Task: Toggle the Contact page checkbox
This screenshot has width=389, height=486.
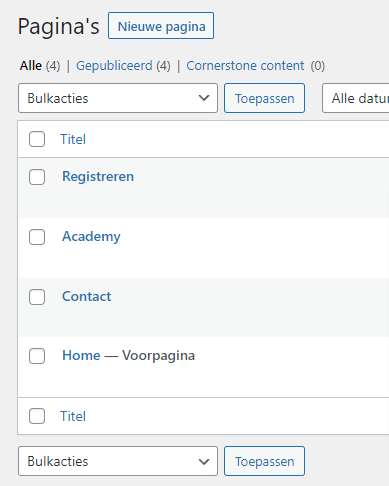Action: pos(37,297)
